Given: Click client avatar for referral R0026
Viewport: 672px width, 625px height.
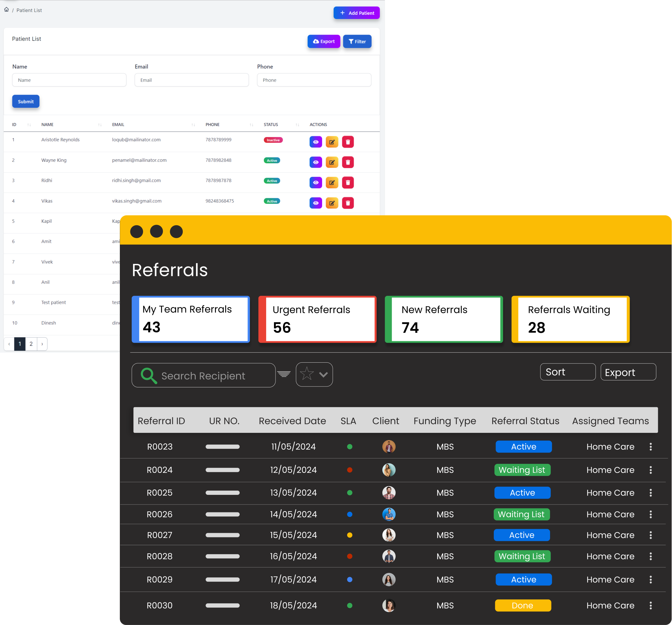Looking at the screenshot, I should tap(389, 514).
